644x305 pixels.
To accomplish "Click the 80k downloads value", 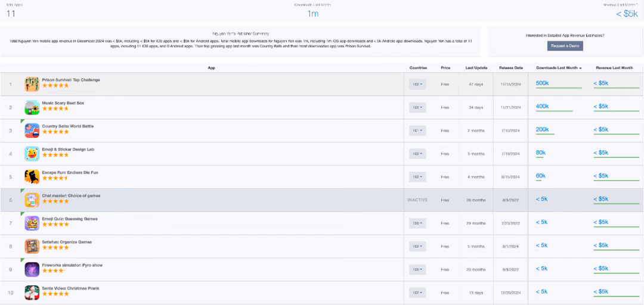I will coord(540,152).
